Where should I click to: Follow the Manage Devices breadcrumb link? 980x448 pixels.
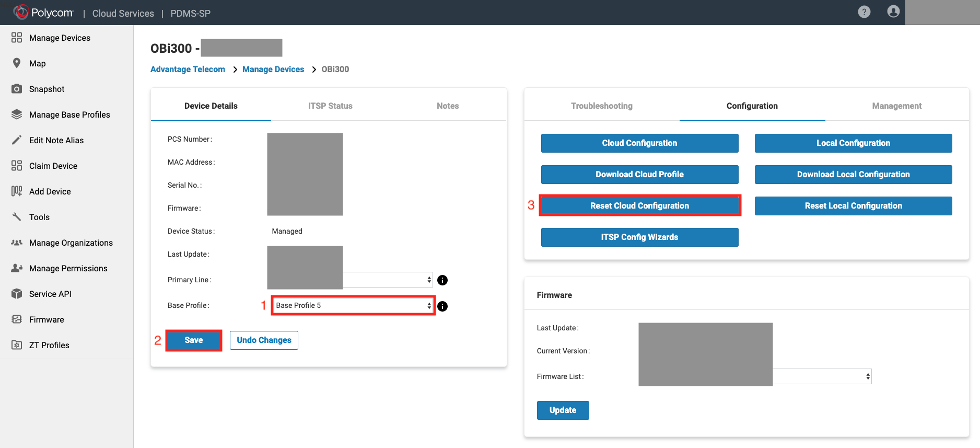click(x=273, y=69)
